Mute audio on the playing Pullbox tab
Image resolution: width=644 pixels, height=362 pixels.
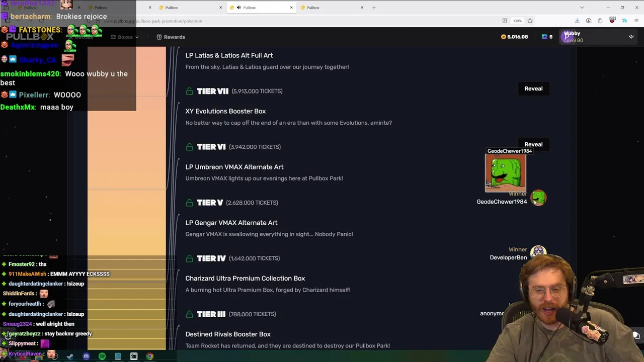point(238,8)
